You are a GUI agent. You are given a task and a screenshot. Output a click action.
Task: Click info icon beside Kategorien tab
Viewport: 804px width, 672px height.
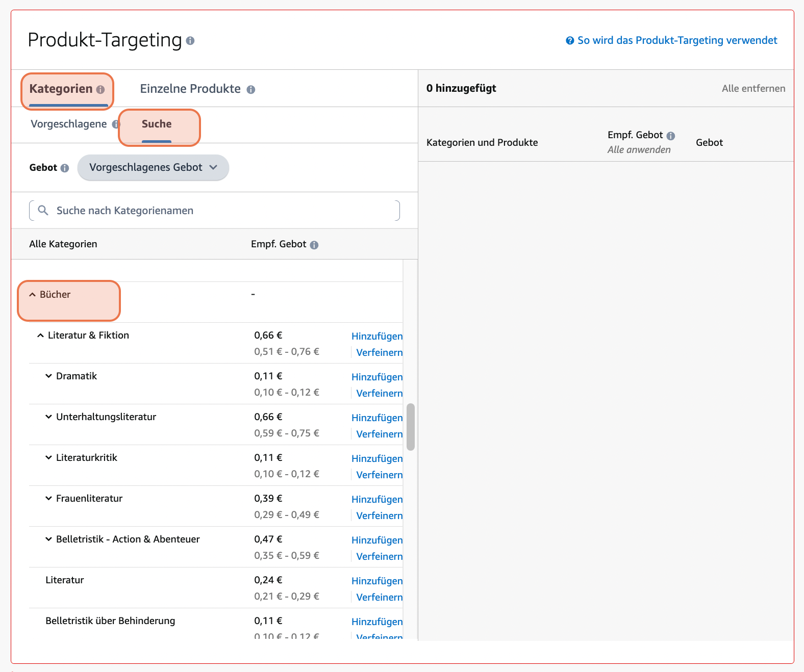(x=100, y=90)
